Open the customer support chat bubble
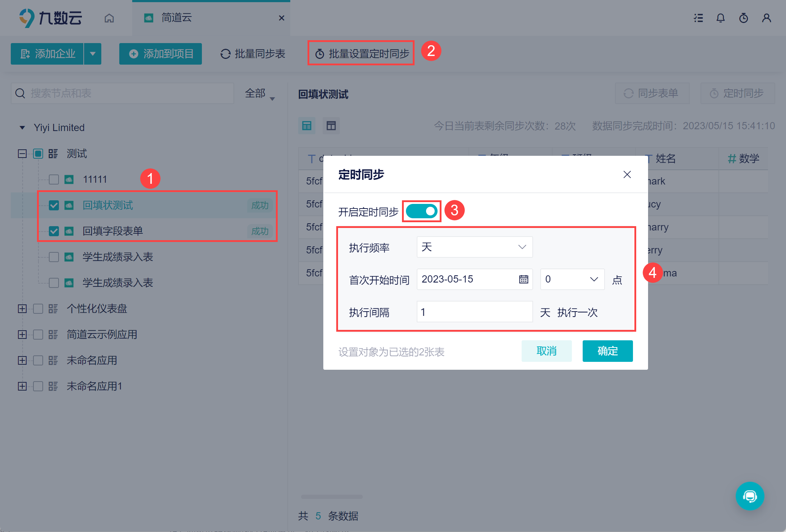Image resolution: width=786 pixels, height=532 pixels. 750,496
